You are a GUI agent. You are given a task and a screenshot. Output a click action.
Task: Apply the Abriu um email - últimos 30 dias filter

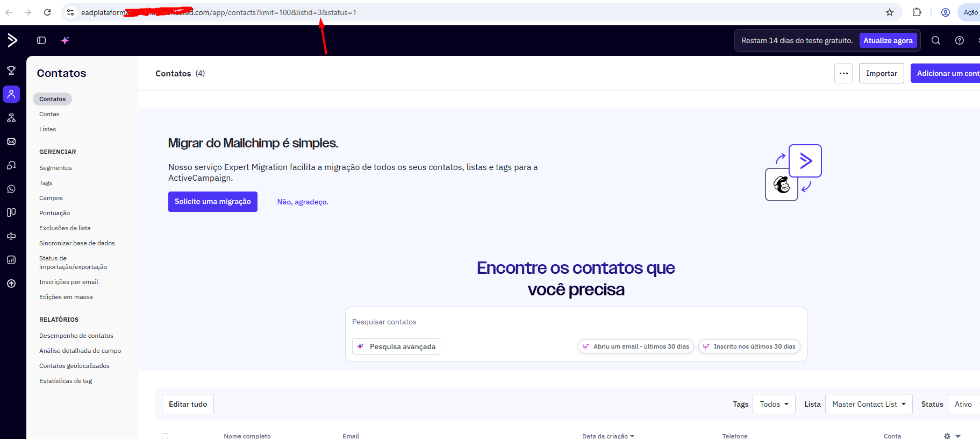636,346
